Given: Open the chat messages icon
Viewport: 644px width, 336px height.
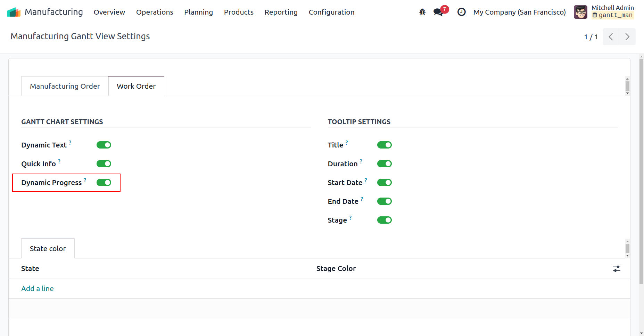Looking at the screenshot, I should [x=438, y=12].
